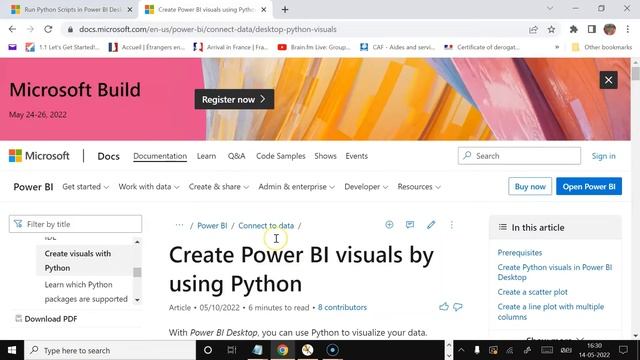Expand the Get started dropdown

point(86,187)
